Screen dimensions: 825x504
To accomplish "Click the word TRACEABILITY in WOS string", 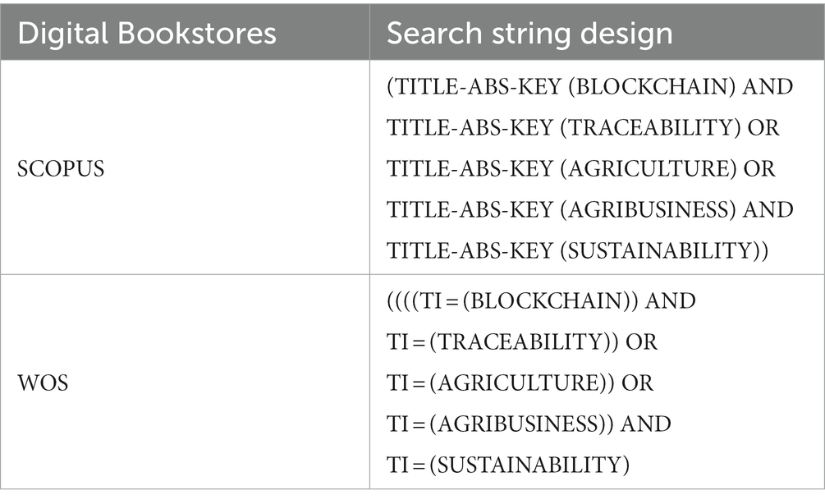I will (x=520, y=342).
